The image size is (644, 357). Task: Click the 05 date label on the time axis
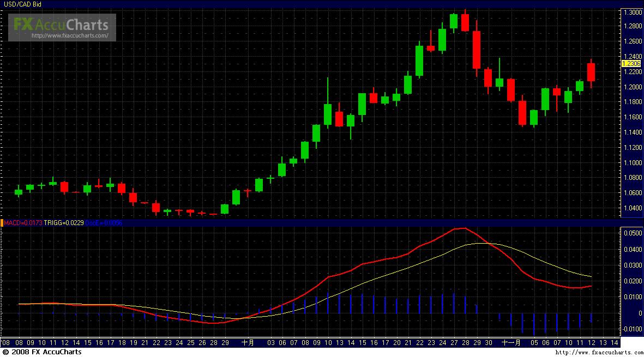click(534, 343)
